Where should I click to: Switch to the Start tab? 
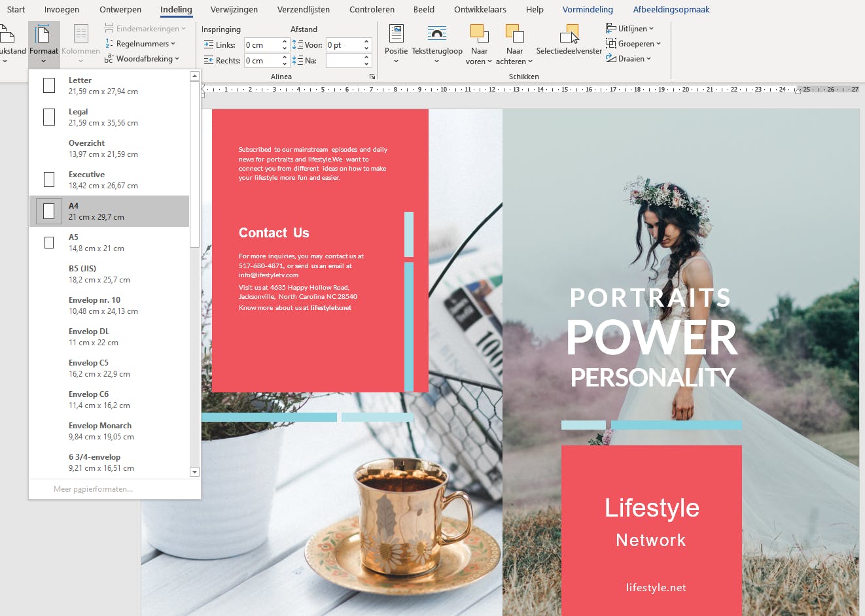point(16,9)
